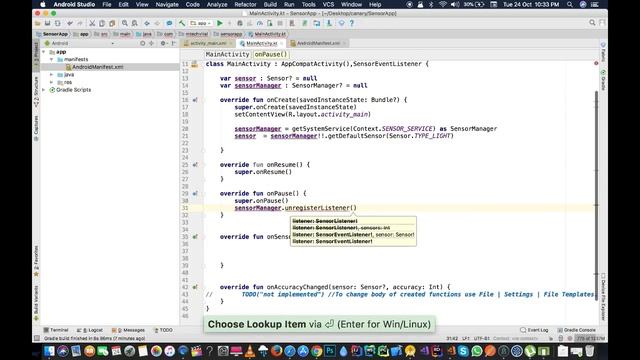Click the memory indicator in status bar
640x360 pixels.
click(x=590, y=338)
